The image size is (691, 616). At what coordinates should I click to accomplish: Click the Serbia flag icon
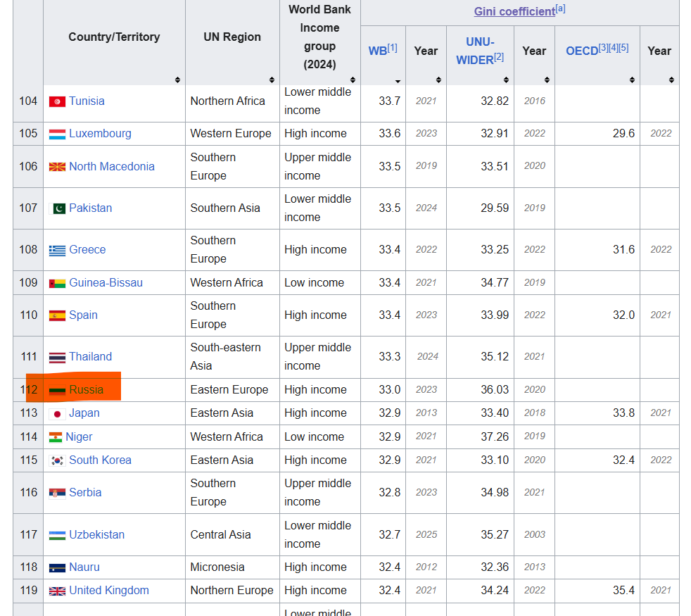(57, 493)
